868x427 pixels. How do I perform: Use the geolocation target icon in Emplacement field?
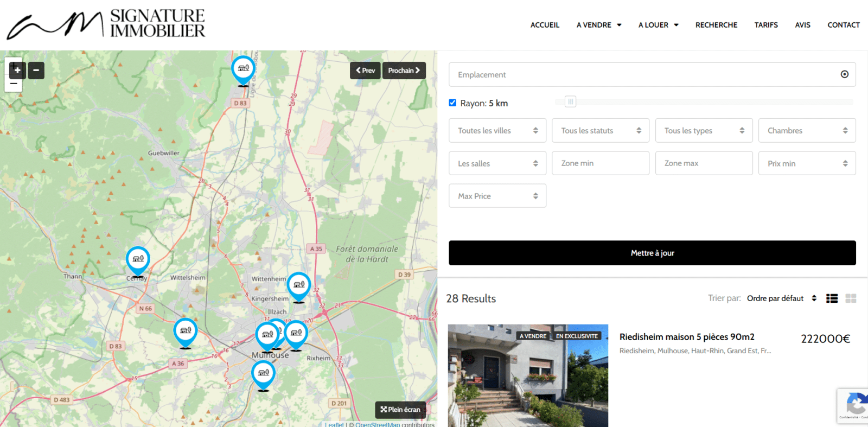coord(844,74)
